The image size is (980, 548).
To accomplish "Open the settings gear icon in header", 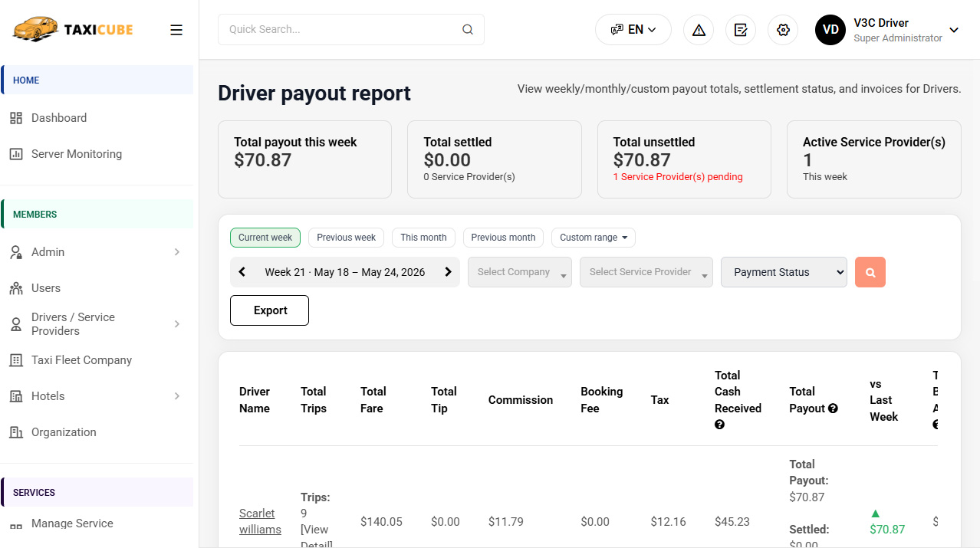I will tap(783, 30).
